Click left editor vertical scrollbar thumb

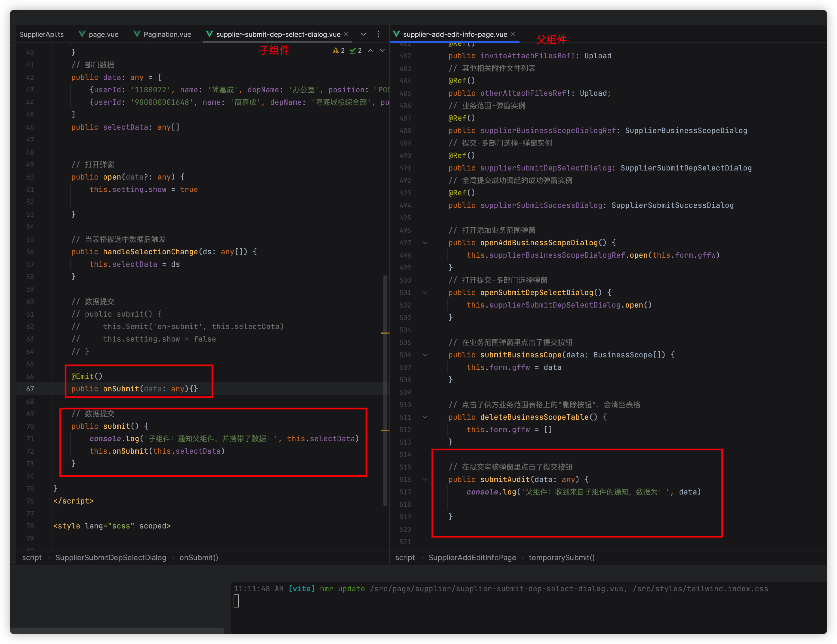385,391
